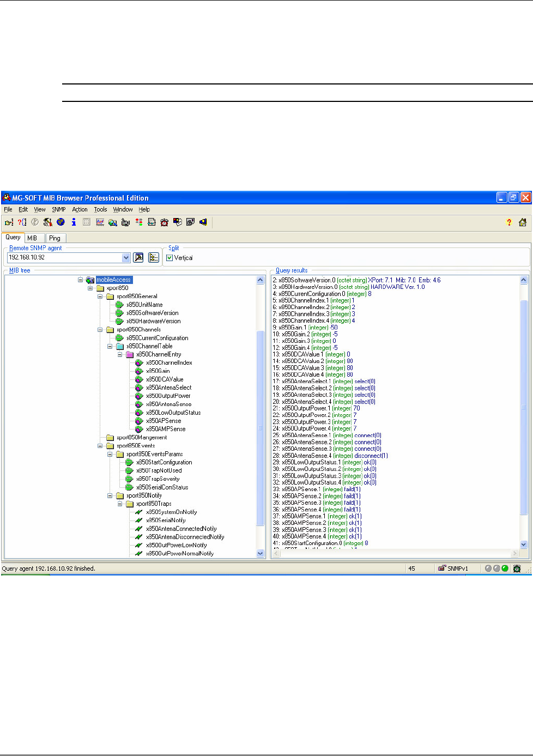Click the toolbar icon left of alarm clock
Image resolution: width=533 pixels, height=756 pixels.
(x=152, y=222)
